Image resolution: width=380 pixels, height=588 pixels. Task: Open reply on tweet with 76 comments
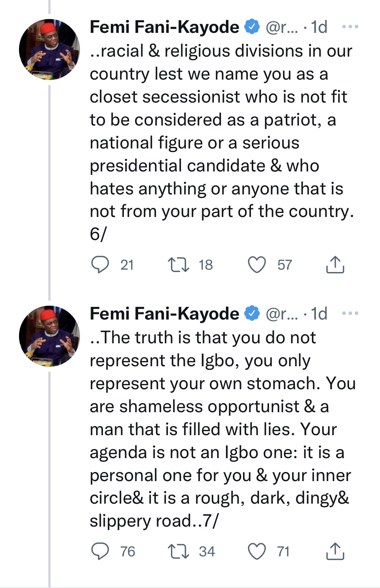pos(100,551)
